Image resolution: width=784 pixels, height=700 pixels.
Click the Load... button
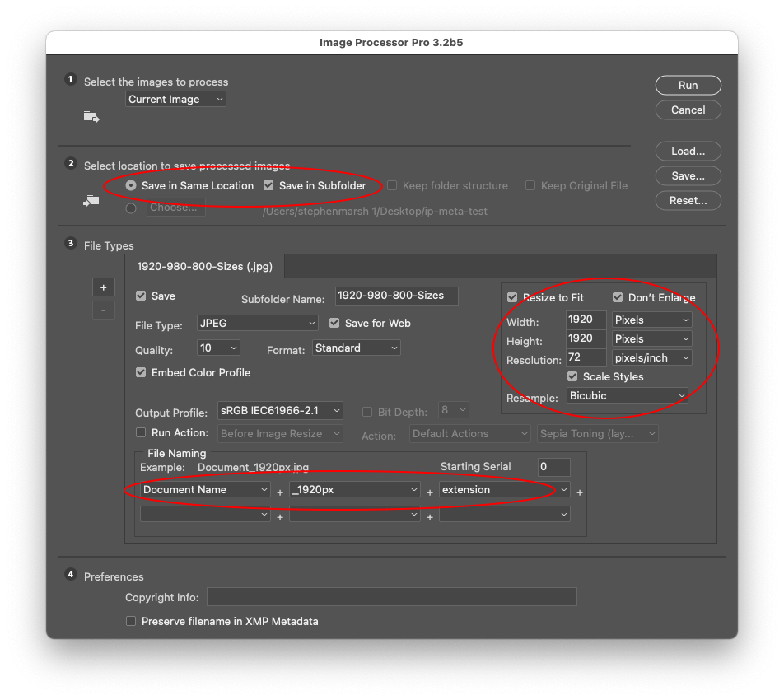(x=688, y=151)
